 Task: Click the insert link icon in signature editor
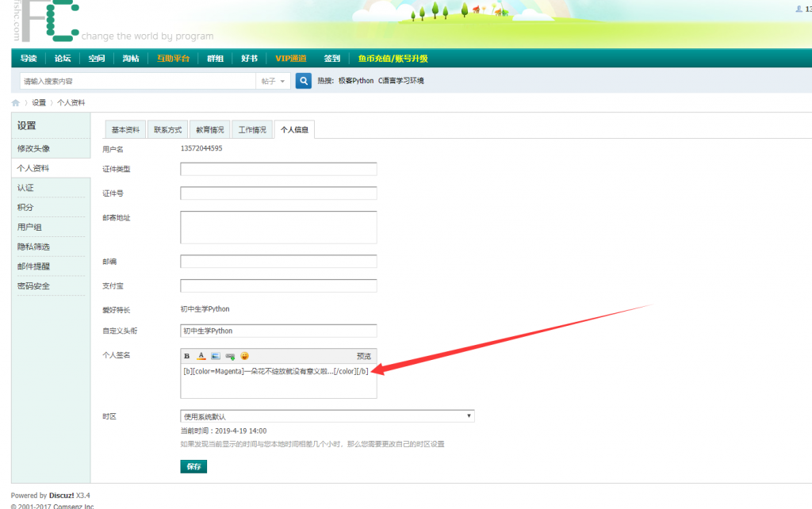(230, 356)
